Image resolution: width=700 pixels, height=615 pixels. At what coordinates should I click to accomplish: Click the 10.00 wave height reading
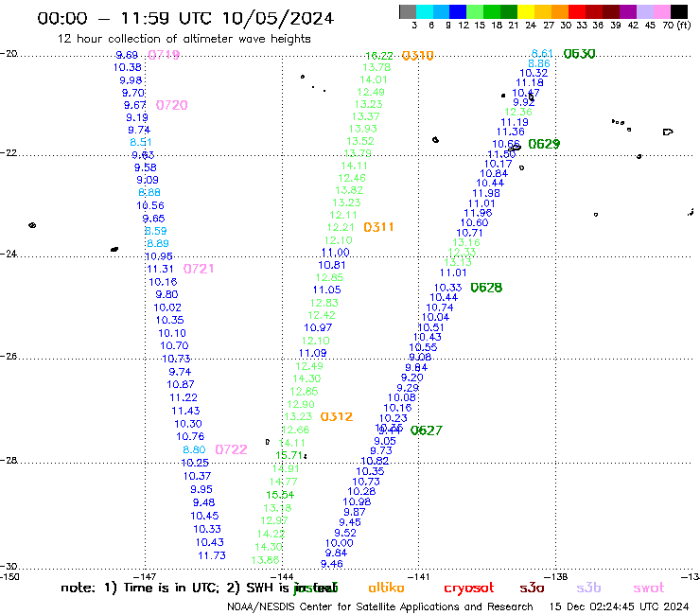coord(340,543)
